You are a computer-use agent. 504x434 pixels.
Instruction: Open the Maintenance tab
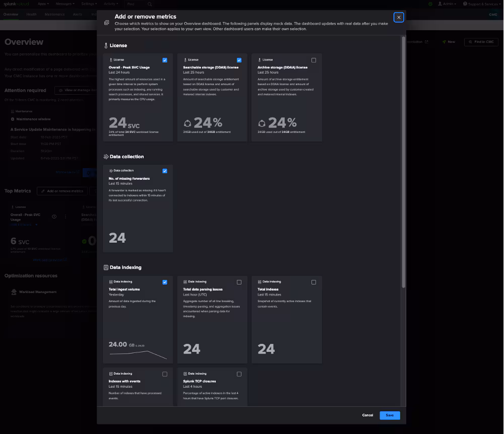click(x=54, y=15)
